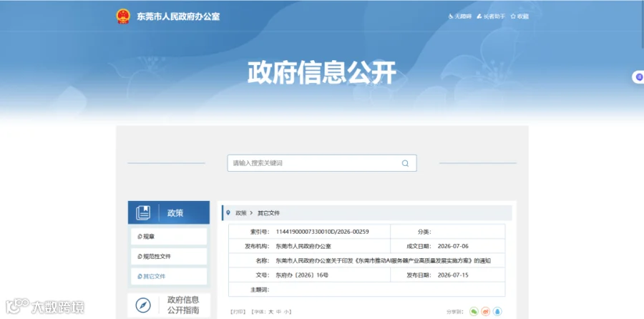This screenshot has width=644, height=319.
Task: Share via the blue QQ icon
Action: pyautogui.click(x=497, y=312)
